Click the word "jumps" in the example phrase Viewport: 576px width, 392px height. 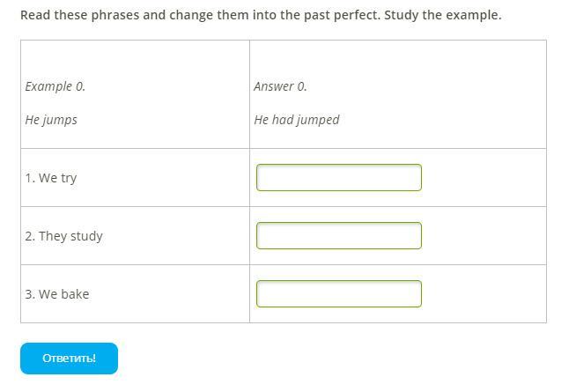(x=60, y=120)
